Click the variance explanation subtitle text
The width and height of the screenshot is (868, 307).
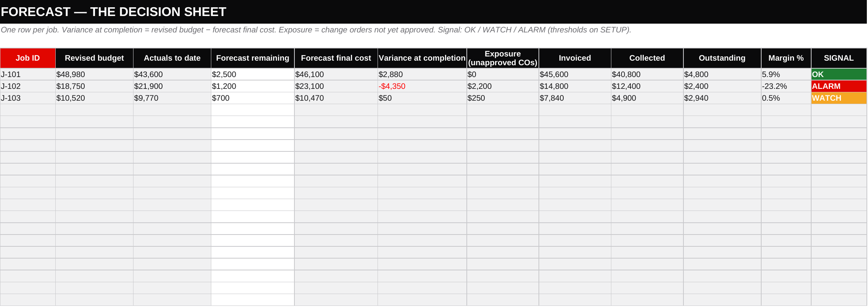point(316,30)
